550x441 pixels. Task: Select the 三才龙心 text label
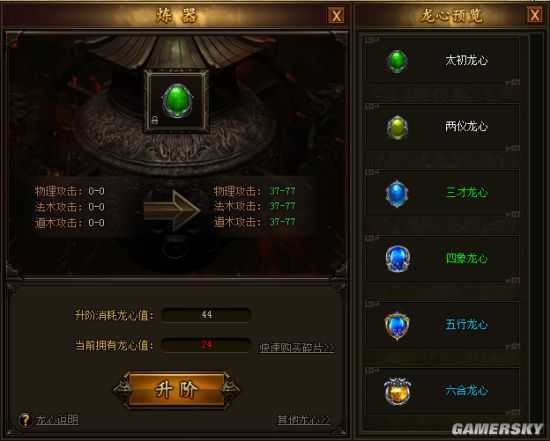click(x=466, y=193)
